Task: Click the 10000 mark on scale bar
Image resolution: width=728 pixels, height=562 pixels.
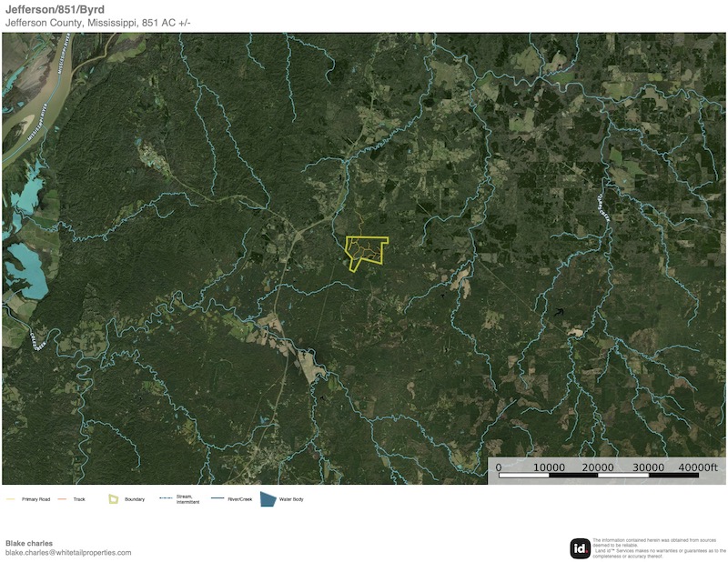Action: click(549, 467)
